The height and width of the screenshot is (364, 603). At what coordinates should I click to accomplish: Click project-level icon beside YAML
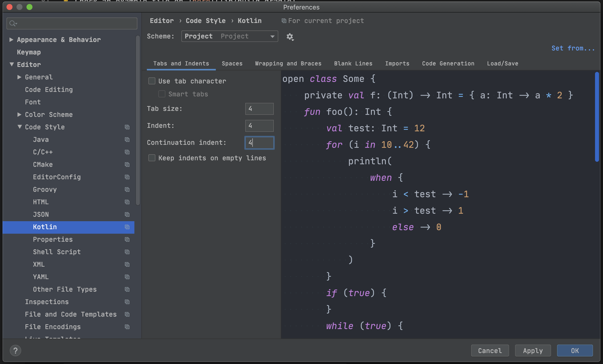click(127, 277)
